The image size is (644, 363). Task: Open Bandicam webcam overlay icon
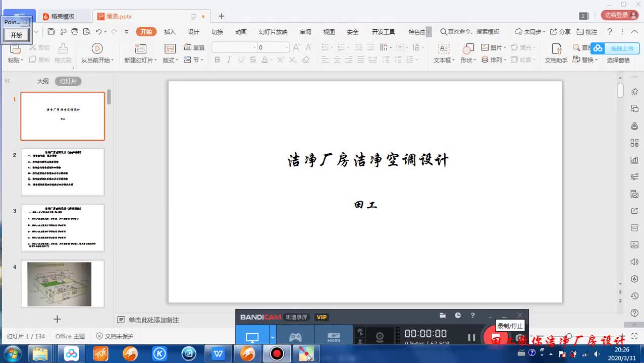[380, 337]
